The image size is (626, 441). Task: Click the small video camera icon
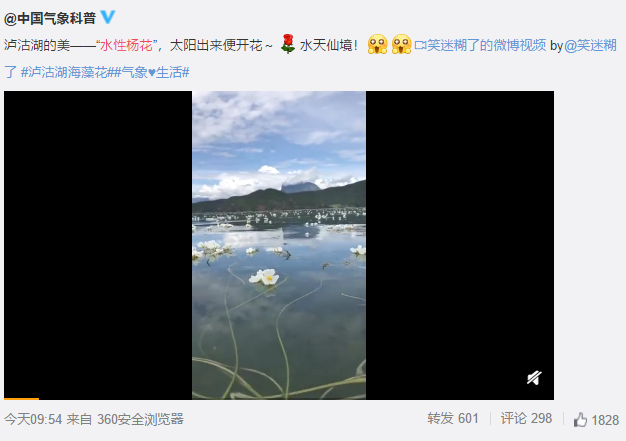tap(420, 45)
